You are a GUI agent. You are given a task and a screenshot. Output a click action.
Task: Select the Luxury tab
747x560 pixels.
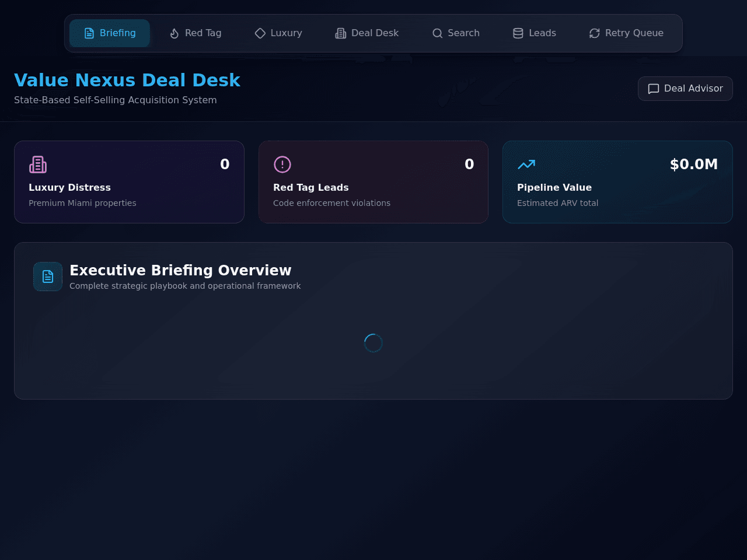click(x=278, y=33)
